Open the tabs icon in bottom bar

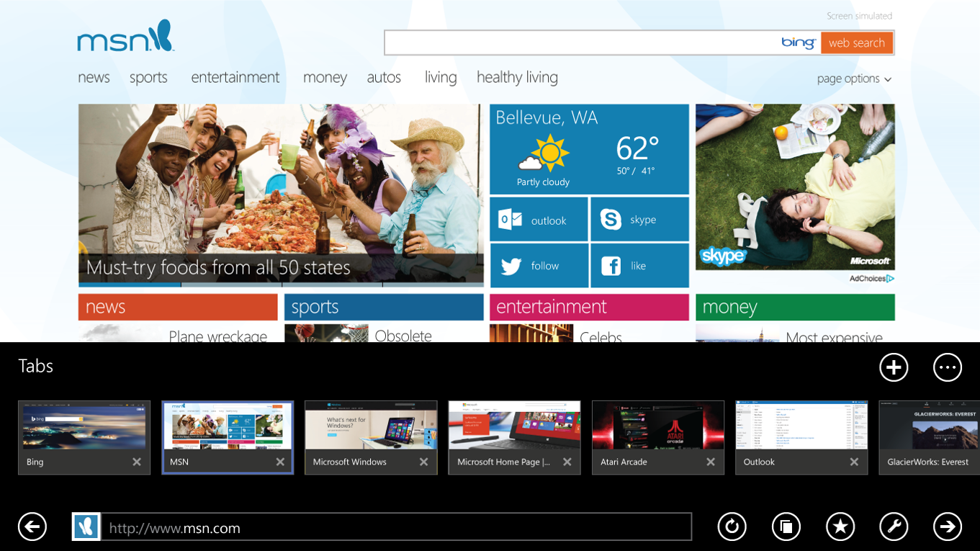[x=786, y=527]
